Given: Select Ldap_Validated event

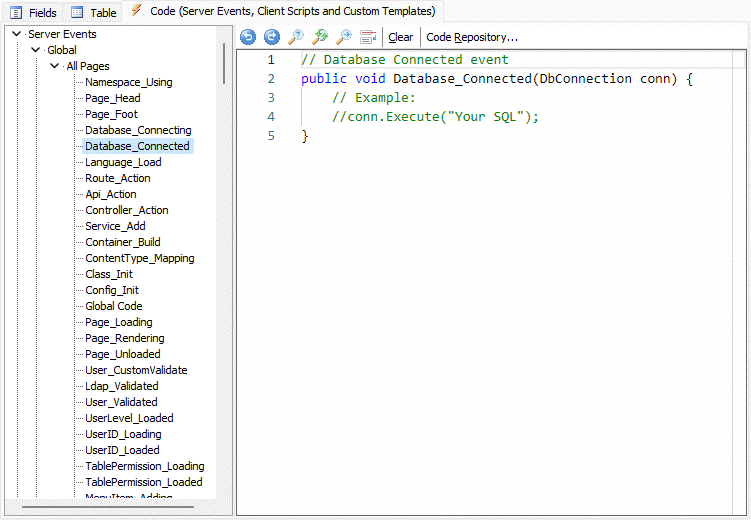Looking at the screenshot, I should pyautogui.click(x=122, y=386).
